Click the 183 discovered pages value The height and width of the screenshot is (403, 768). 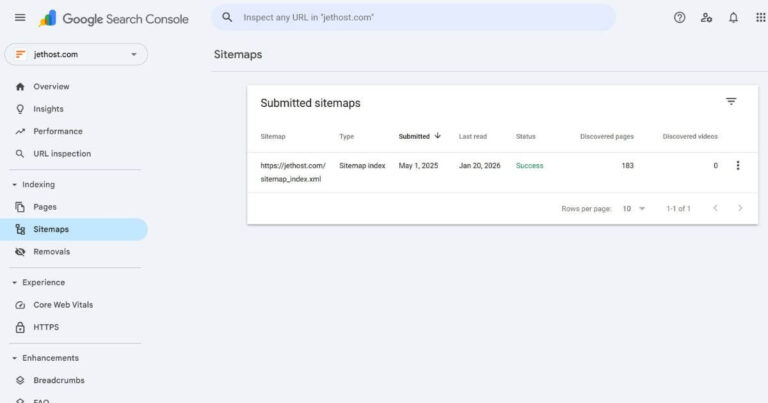coord(627,166)
